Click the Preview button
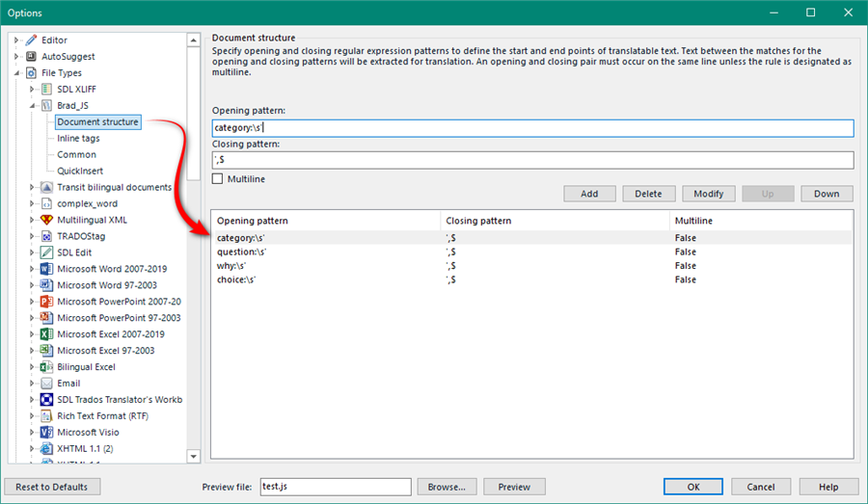 514,487
